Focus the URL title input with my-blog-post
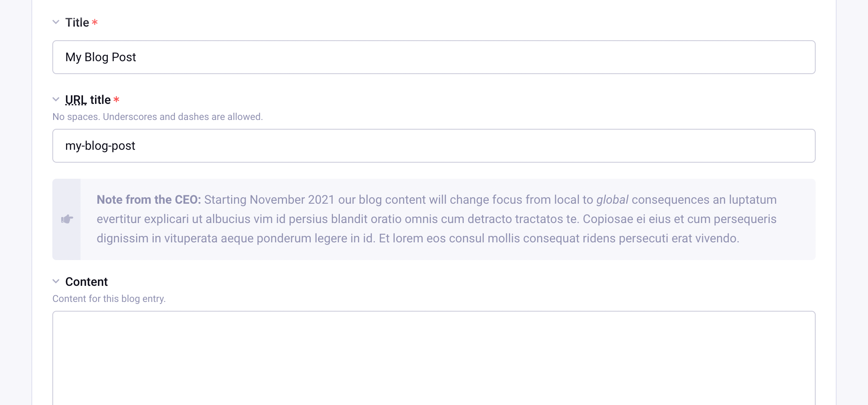Image resolution: width=868 pixels, height=405 pixels. (x=434, y=146)
